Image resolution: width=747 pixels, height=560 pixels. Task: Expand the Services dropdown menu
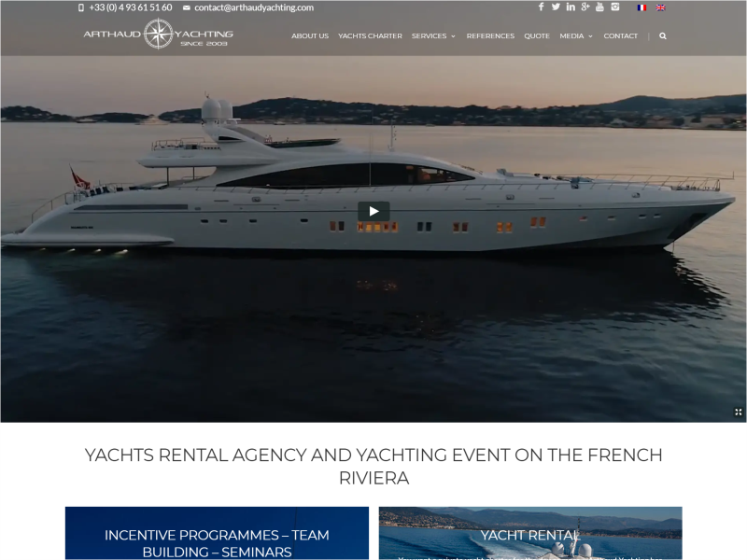[433, 35]
